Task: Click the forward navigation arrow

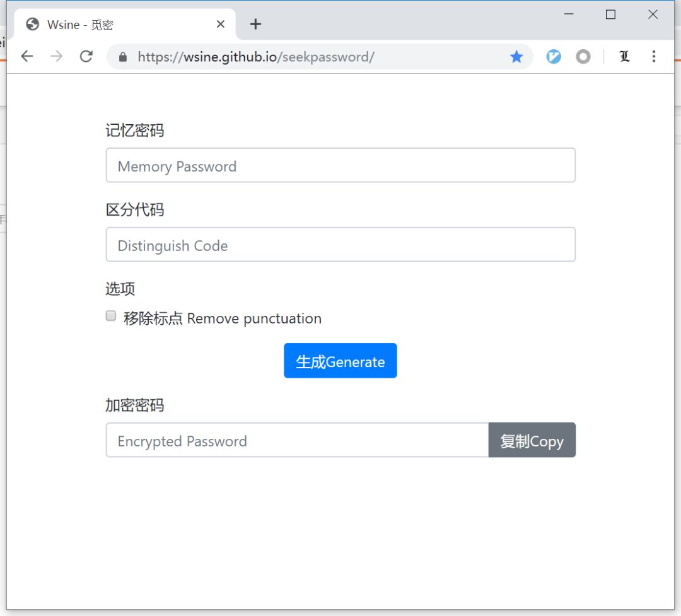Action: tap(56, 56)
